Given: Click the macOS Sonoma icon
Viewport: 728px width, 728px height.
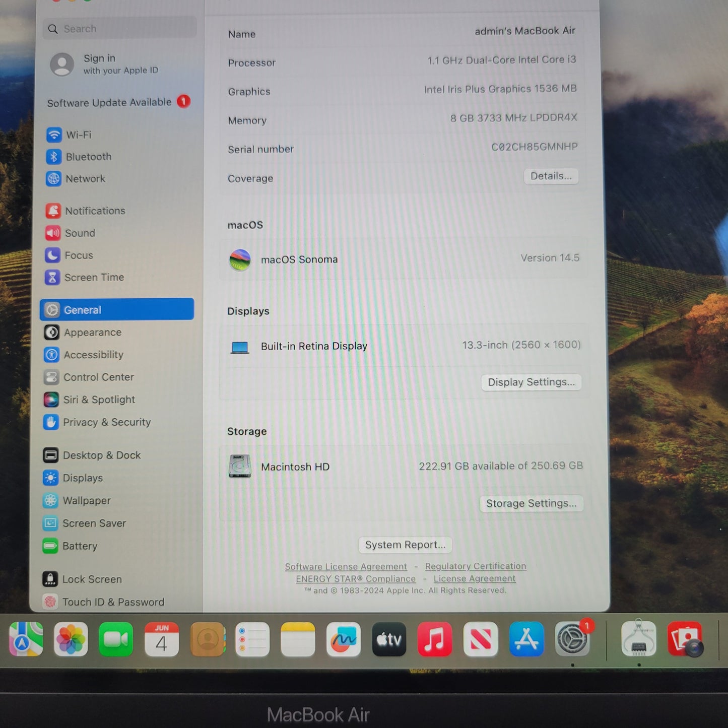Looking at the screenshot, I should (240, 260).
